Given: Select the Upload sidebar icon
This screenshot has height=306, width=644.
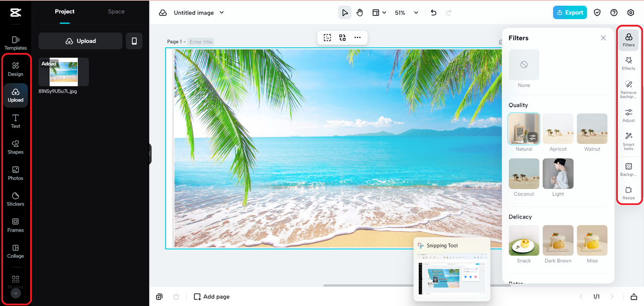Looking at the screenshot, I should [x=16, y=96].
